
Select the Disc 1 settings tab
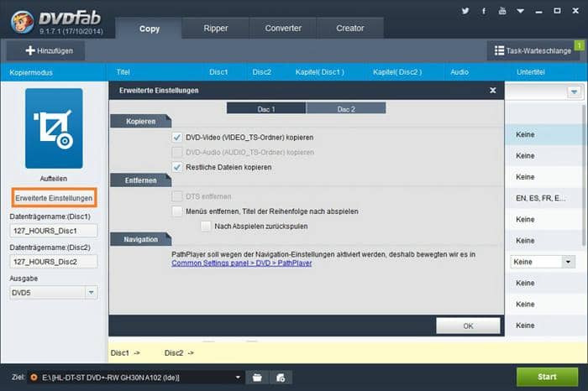[266, 108]
